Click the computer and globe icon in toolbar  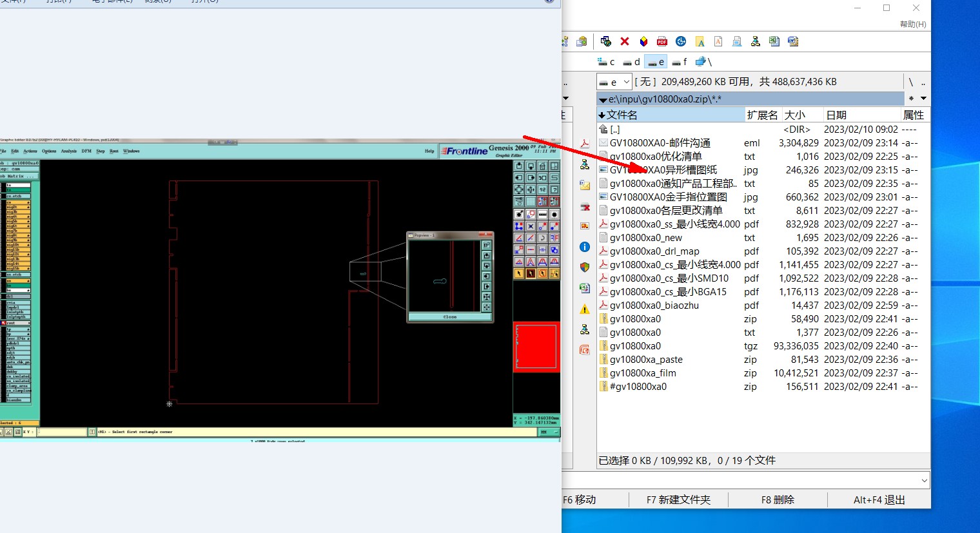(x=606, y=41)
